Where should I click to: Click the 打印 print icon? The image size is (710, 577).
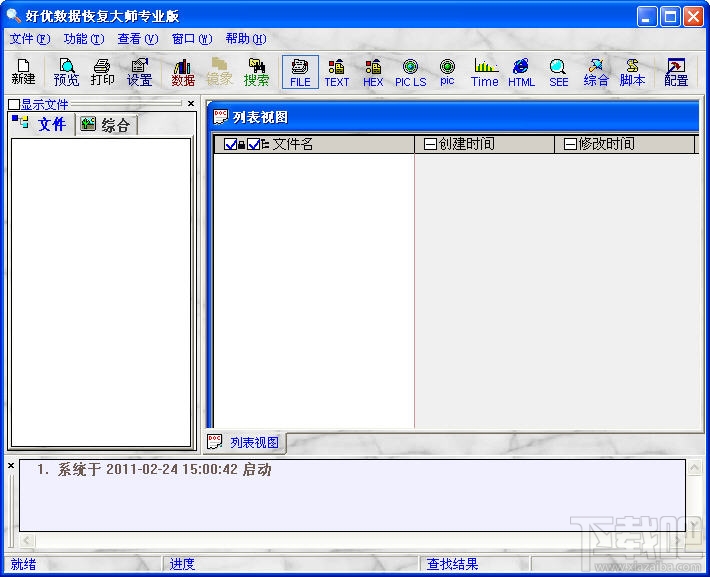tap(102, 72)
